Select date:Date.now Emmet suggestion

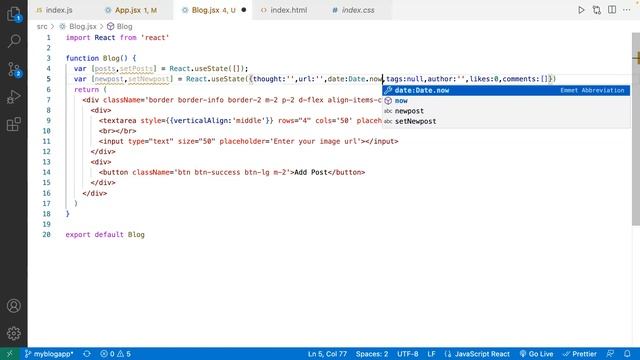pos(506,90)
